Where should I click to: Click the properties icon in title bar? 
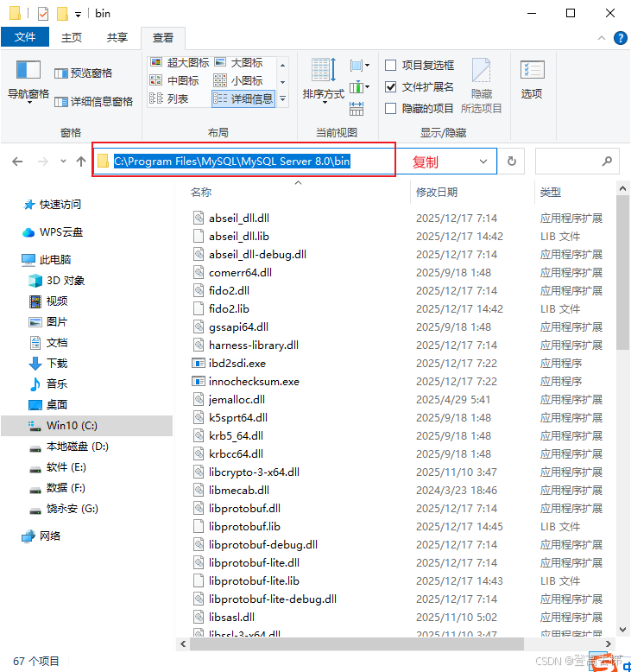[43, 14]
